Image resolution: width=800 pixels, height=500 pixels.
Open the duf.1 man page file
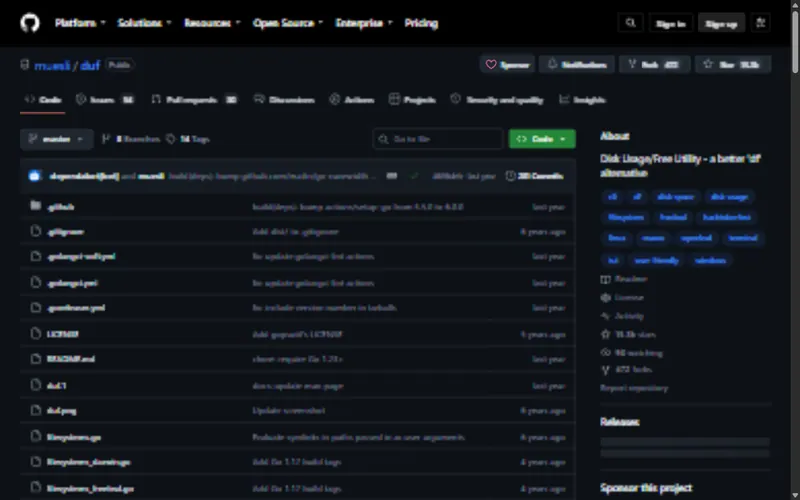(56, 386)
